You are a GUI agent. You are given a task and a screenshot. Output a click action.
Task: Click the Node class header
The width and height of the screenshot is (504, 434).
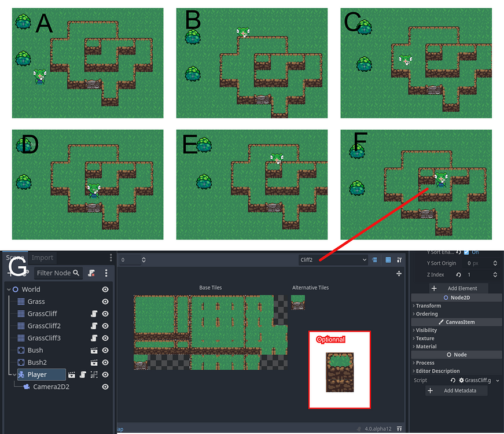tap(457, 355)
